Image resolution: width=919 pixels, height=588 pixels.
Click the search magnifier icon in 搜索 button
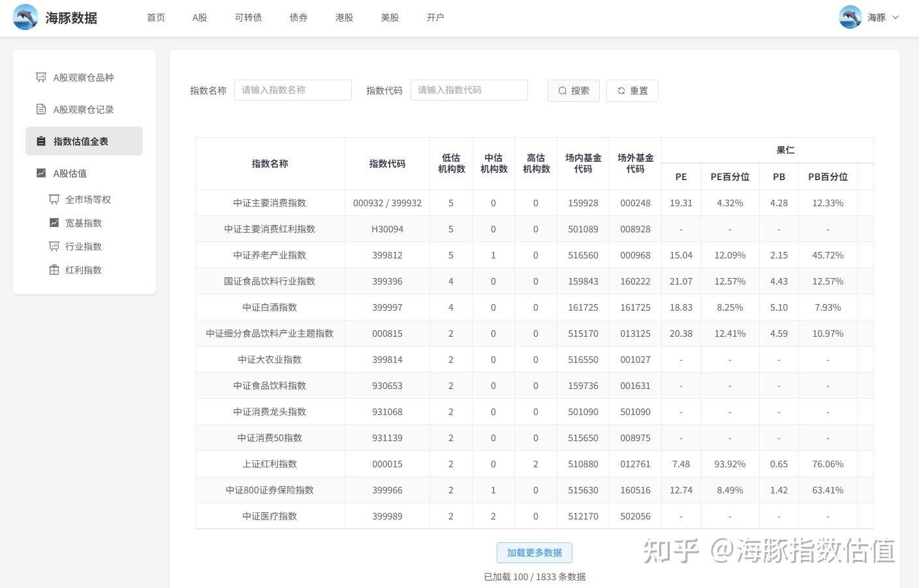point(562,91)
